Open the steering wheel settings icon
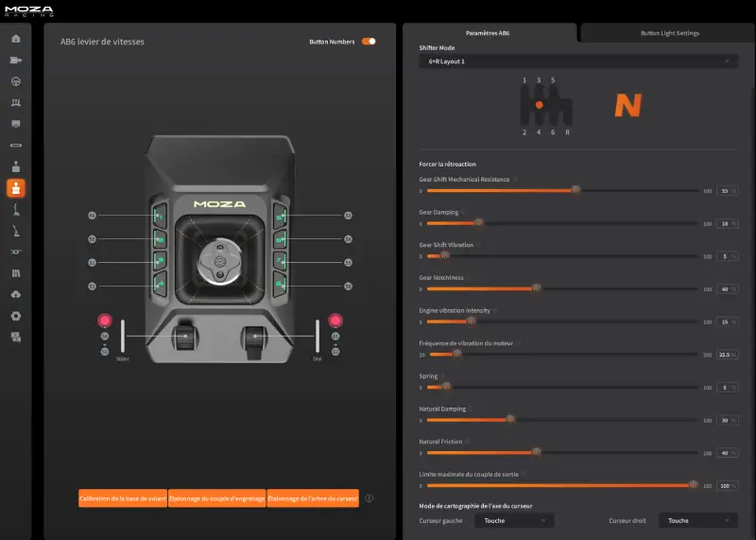The width and height of the screenshot is (756, 540). [x=16, y=81]
